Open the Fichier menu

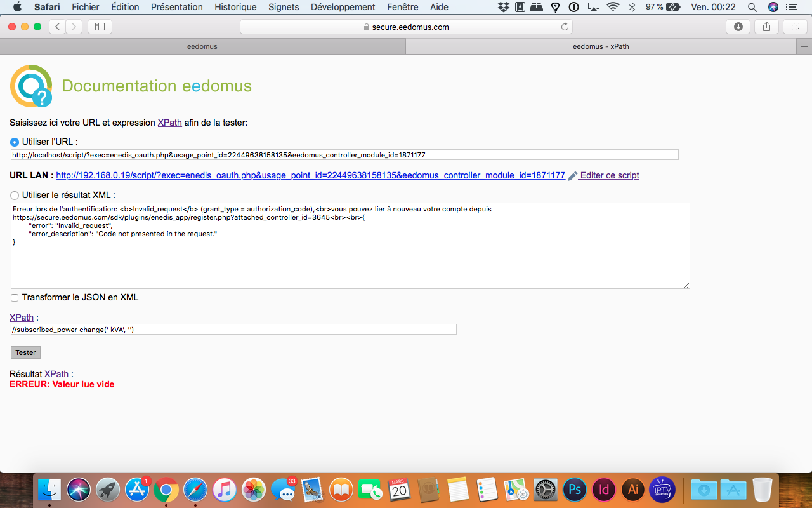pyautogui.click(x=86, y=7)
